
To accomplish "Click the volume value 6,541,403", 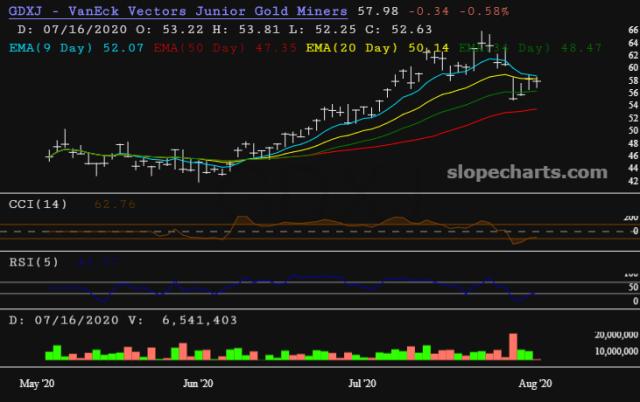I will click(200, 320).
